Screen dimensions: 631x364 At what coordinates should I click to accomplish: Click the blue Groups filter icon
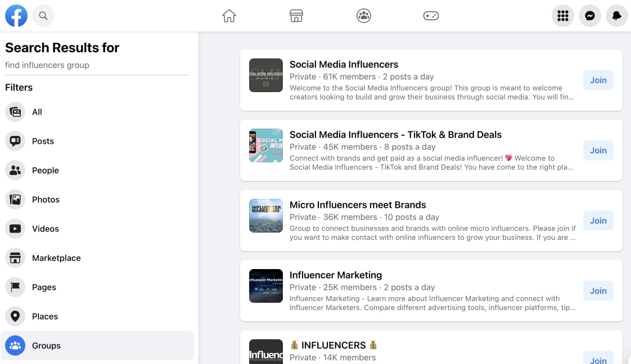click(15, 345)
